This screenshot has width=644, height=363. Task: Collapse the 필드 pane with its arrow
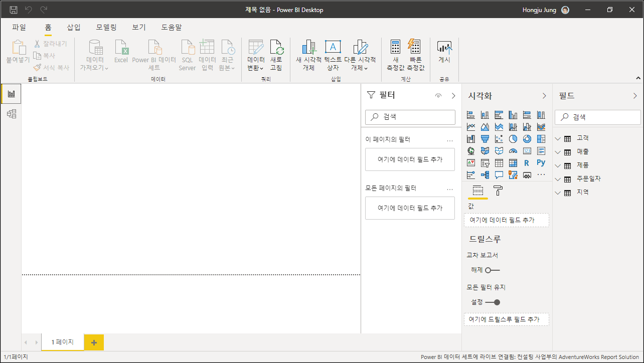(635, 95)
